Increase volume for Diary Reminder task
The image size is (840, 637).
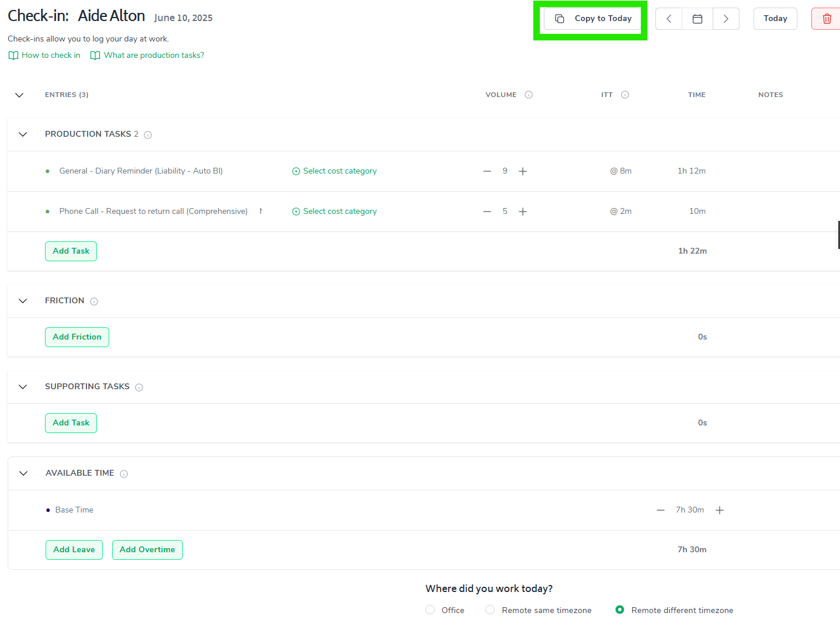click(x=523, y=171)
